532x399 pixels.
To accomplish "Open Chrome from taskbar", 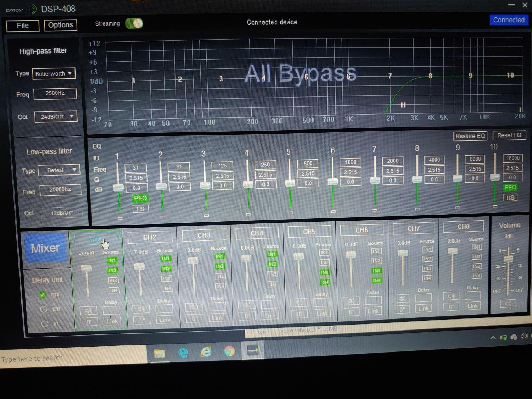I will [229, 351].
